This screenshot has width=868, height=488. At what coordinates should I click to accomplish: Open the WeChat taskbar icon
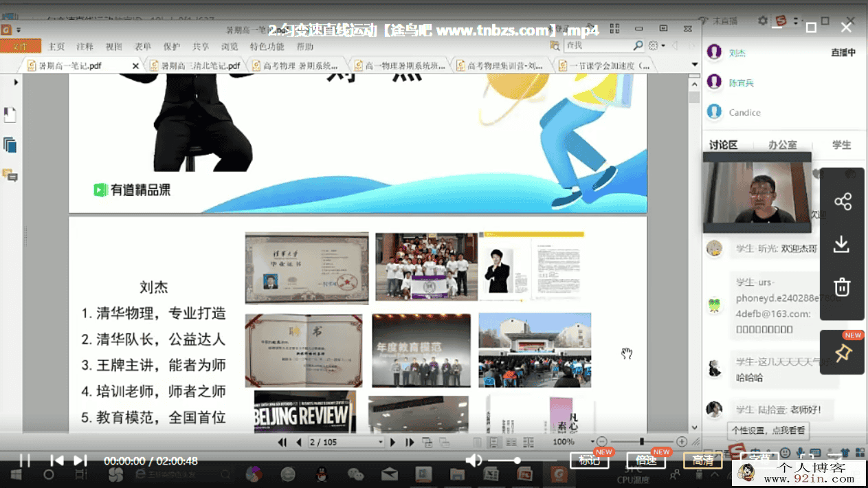[x=355, y=474]
